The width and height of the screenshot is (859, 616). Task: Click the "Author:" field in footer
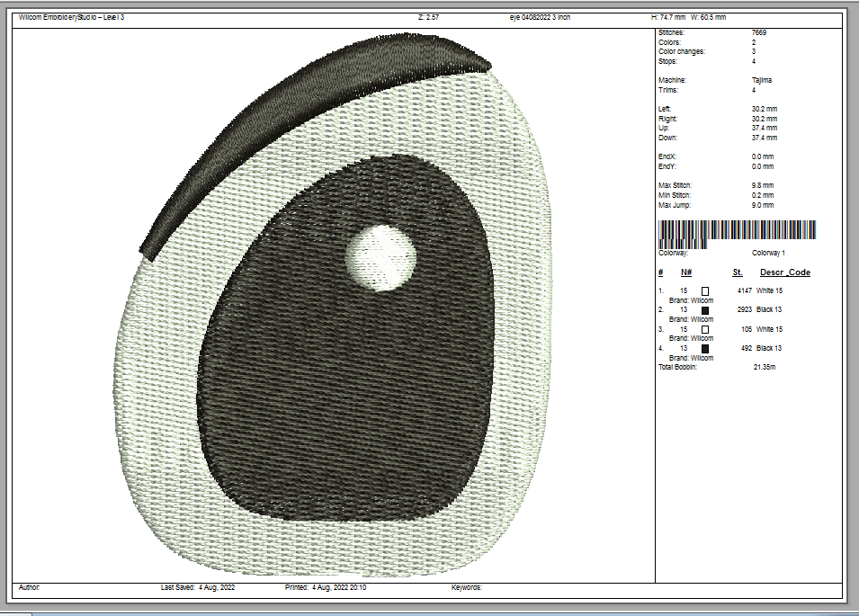click(x=29, y=587)
